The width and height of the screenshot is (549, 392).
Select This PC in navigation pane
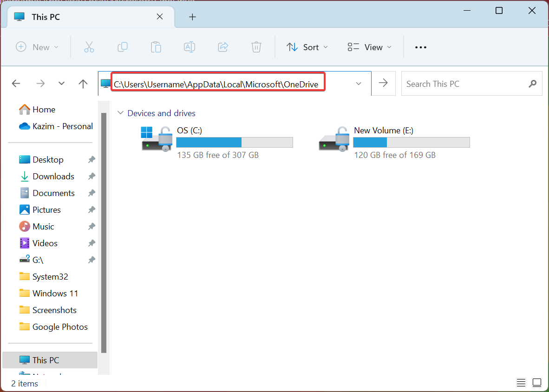coord(50,360)
